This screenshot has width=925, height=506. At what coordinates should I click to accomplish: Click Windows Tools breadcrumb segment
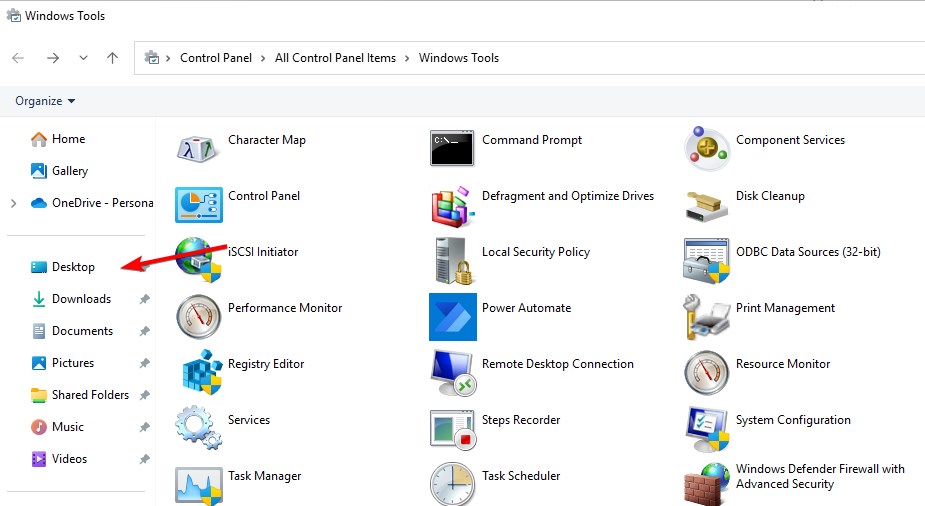pyautogui.click(x=459, y=58)
